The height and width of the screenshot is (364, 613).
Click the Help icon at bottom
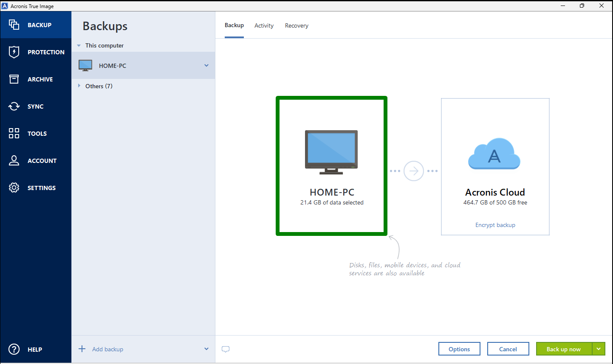point(14,349)
